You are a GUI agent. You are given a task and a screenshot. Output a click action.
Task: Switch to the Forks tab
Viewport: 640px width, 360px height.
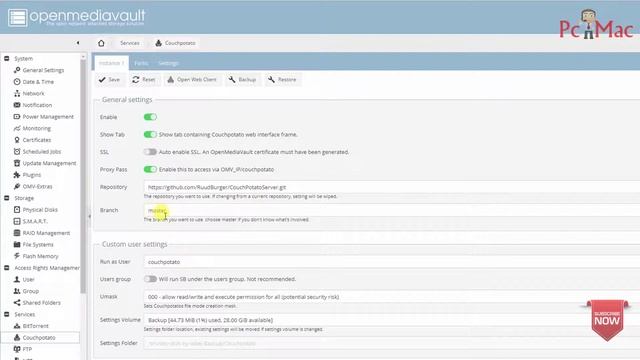(141, 63)
